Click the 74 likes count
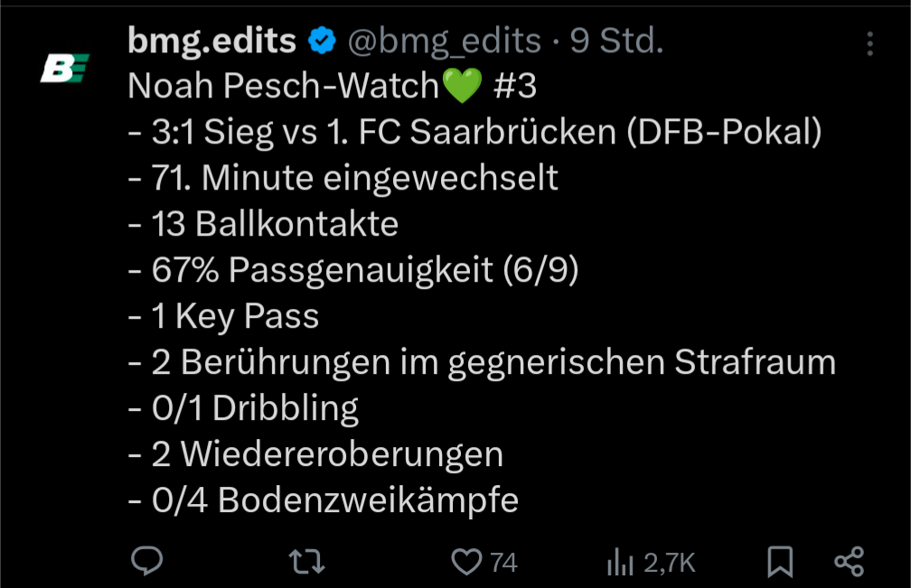Image resolution: width=911 pixels, height=588 pixels. pos(503,563)
